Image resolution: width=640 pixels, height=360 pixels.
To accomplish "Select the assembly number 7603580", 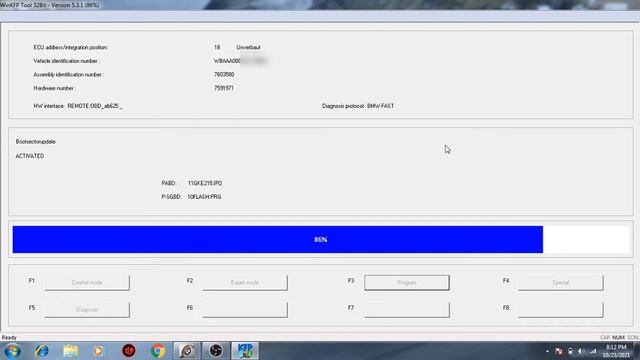I will tap(224, 75).
